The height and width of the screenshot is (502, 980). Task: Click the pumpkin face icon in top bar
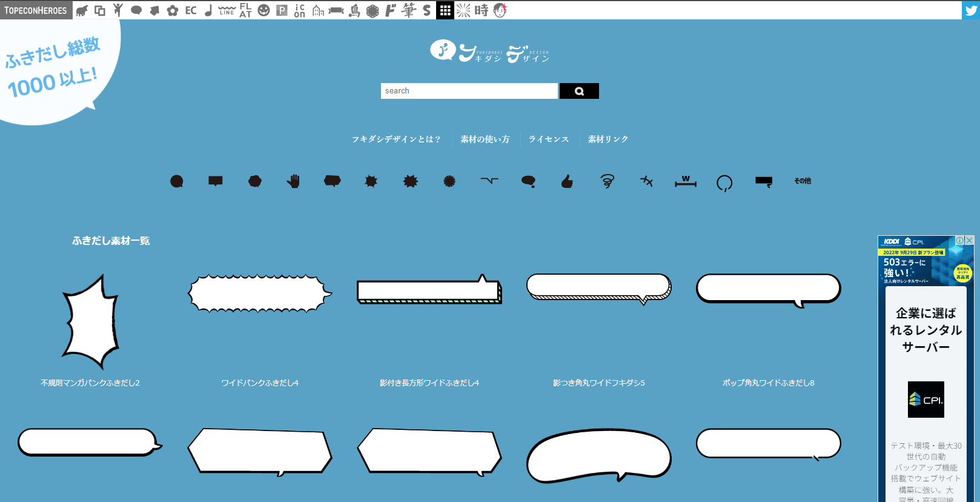click(263, 10)
